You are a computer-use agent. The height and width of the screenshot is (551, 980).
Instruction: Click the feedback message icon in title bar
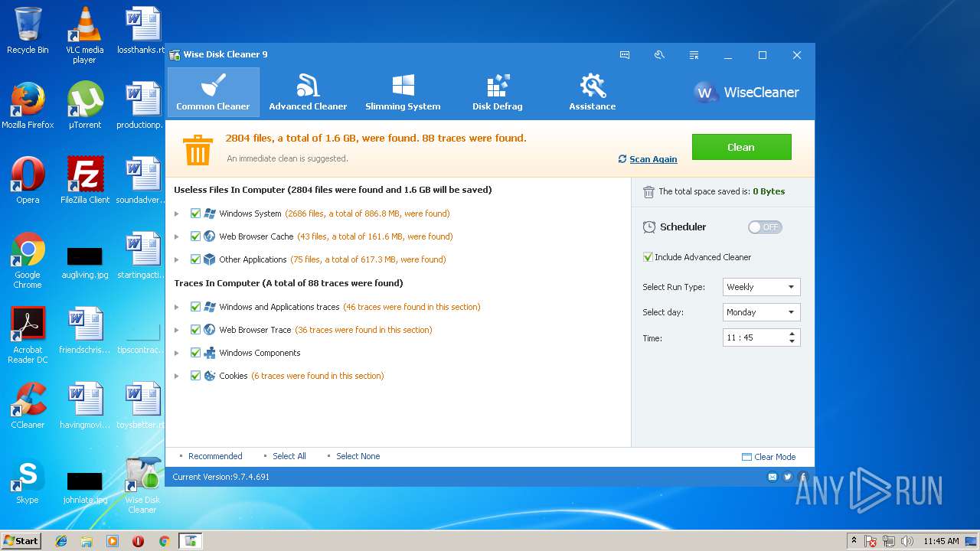click(x=625, y=55)
